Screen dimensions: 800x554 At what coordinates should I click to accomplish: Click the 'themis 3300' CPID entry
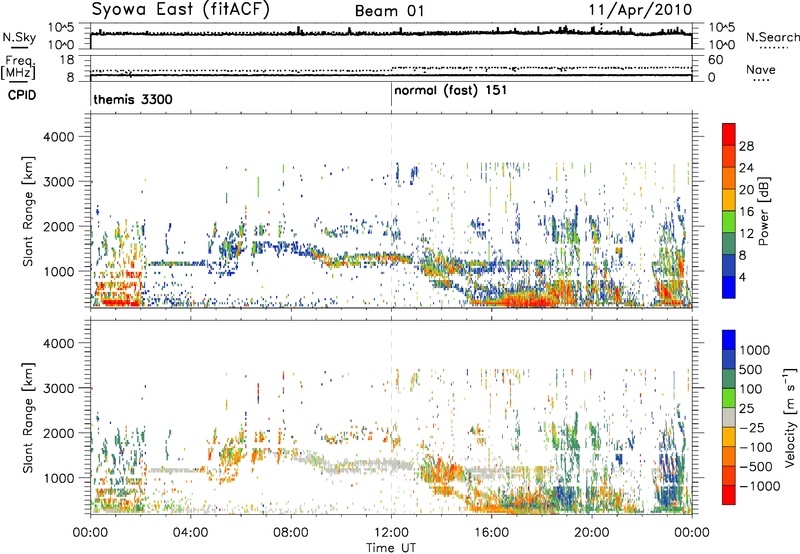pos(133,99)
